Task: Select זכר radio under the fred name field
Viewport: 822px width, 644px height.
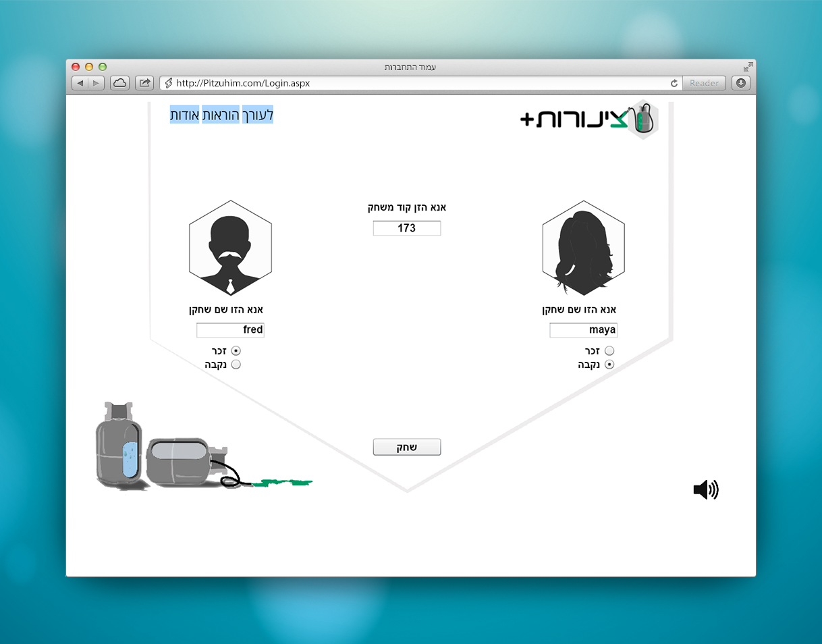Action: coord(236,351)
